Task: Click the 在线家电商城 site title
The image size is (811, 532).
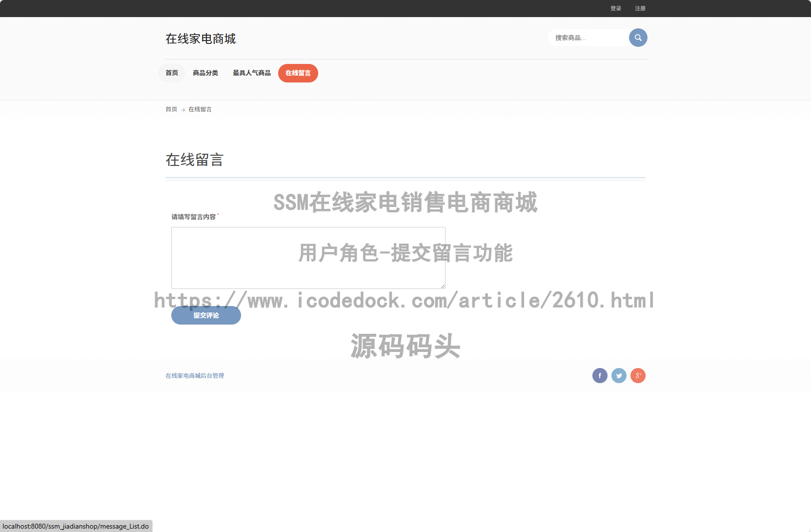Action: 201,39
